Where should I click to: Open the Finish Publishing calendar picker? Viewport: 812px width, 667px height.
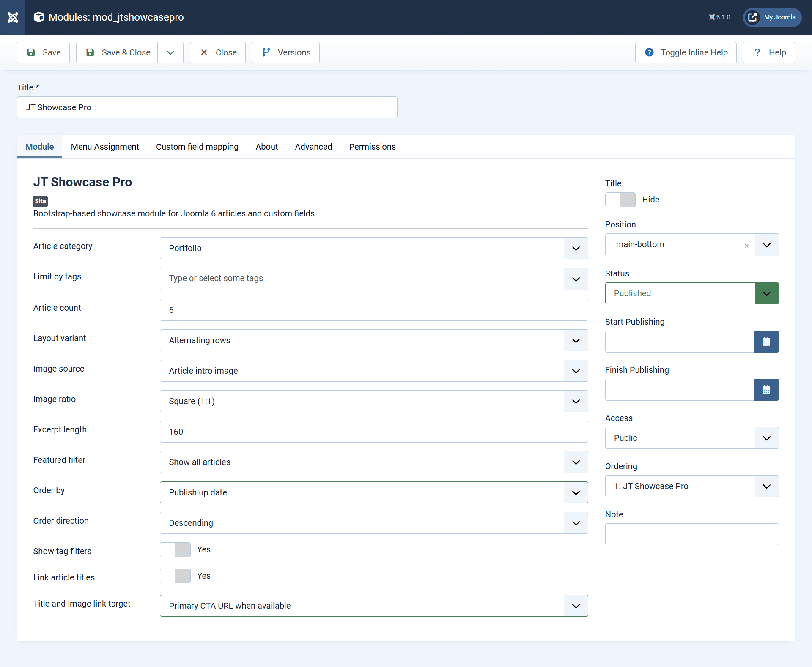click(x=766, y=389)
